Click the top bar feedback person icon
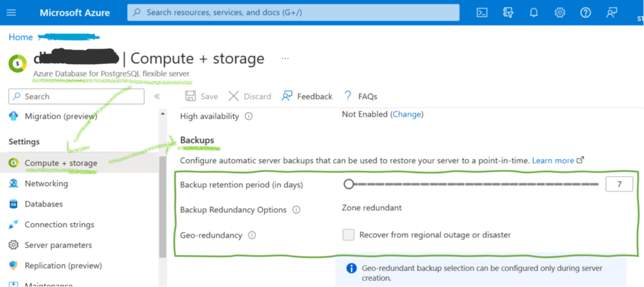Viewport: 644px width, 287px height. click(611, 13)
